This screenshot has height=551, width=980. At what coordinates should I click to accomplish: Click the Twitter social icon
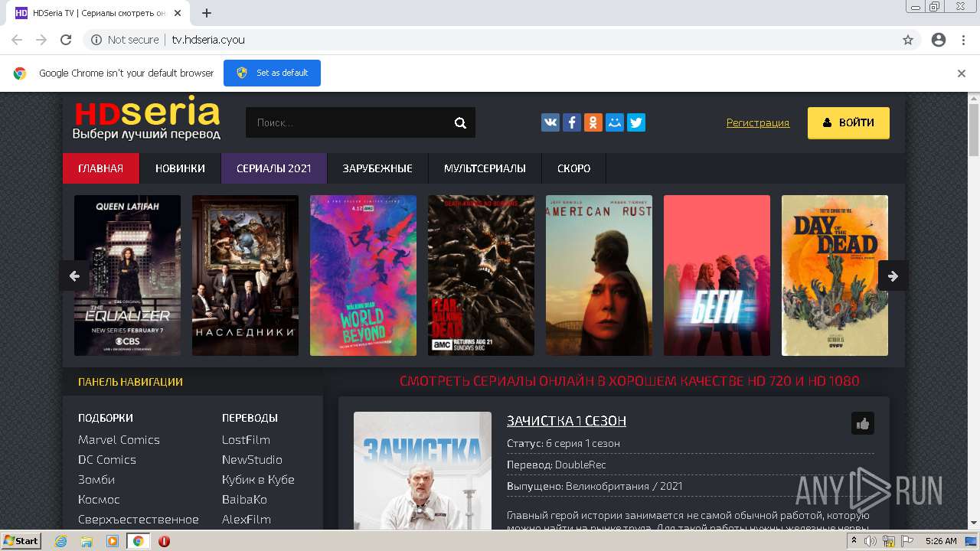pyautogui.click(x=636, y=122)
